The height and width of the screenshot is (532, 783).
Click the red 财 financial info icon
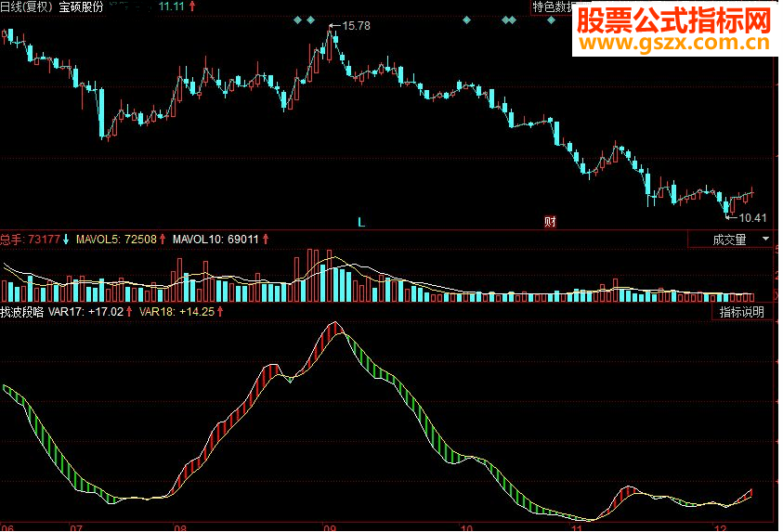(550, 222)
